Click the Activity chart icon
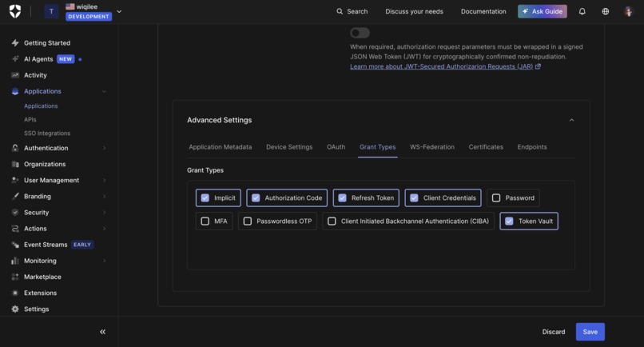 coord(15,75)
